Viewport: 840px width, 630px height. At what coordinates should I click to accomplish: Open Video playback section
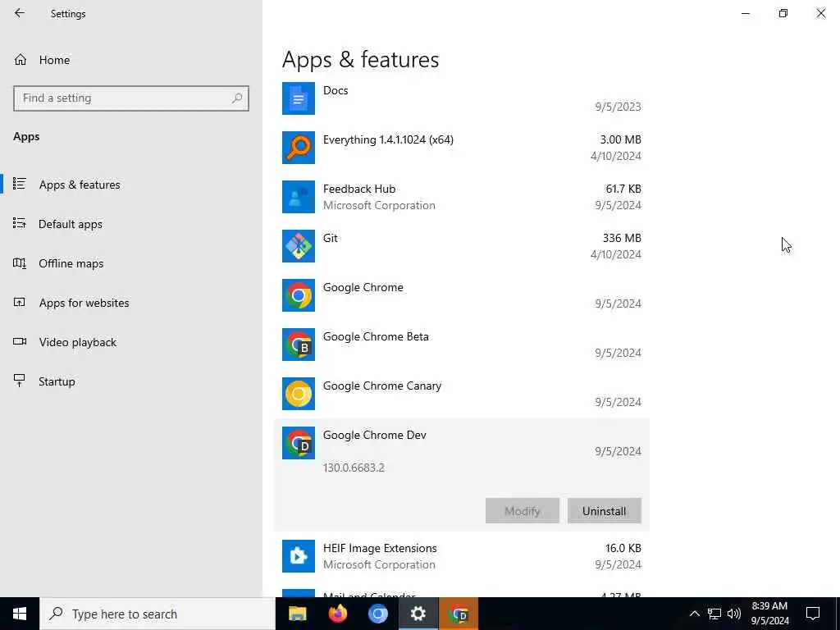[131, 342]
